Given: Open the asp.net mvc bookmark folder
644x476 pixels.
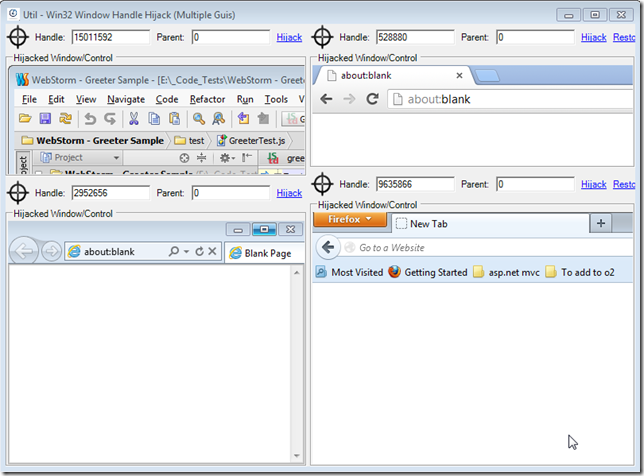Looking at the screenshot, I should 506,272.
